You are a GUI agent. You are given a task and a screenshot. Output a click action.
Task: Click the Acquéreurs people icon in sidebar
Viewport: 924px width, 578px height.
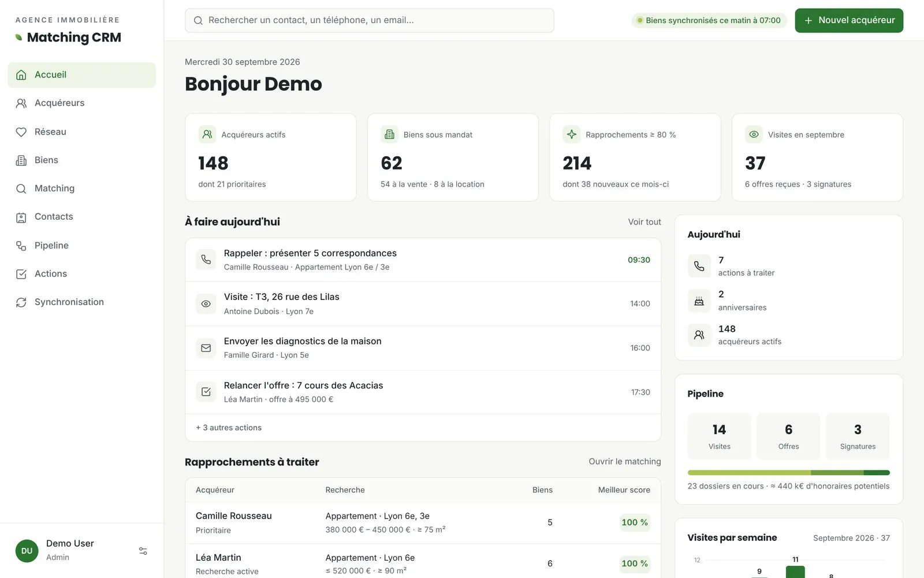[21, 103]
